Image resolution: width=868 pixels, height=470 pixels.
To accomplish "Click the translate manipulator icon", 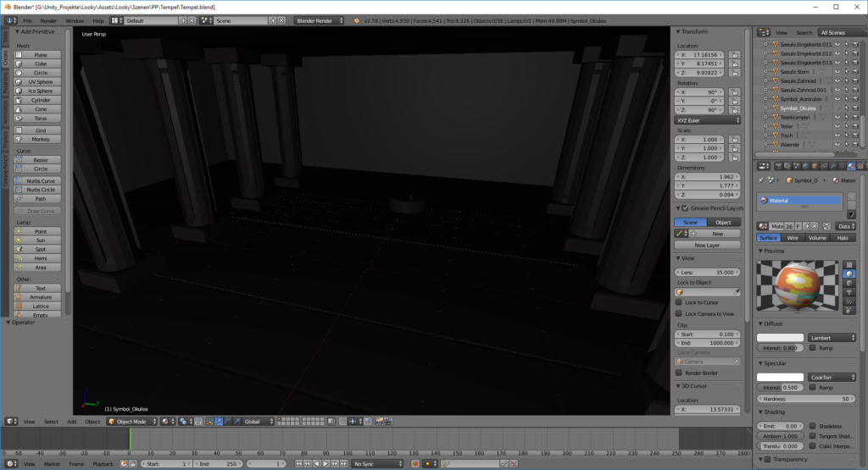I will click(220, 422).
